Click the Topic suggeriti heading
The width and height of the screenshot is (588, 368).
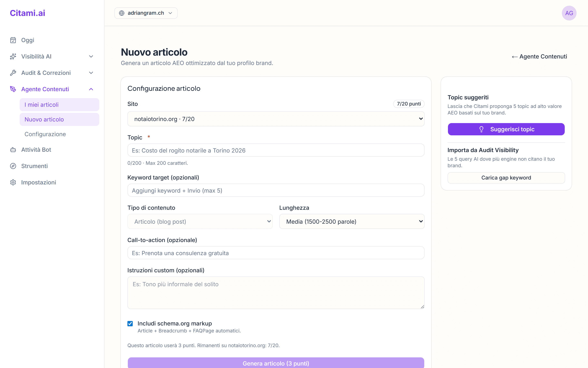pos(468,97)
